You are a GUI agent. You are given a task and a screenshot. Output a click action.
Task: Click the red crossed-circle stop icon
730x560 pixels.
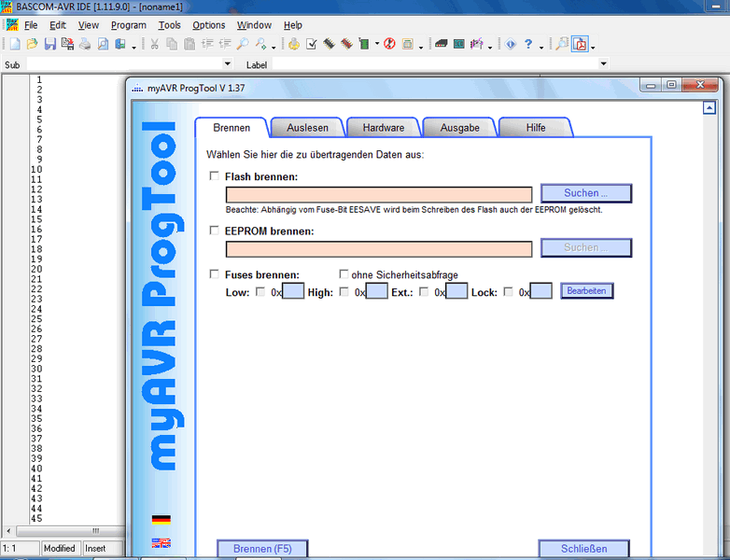[389, 44]
